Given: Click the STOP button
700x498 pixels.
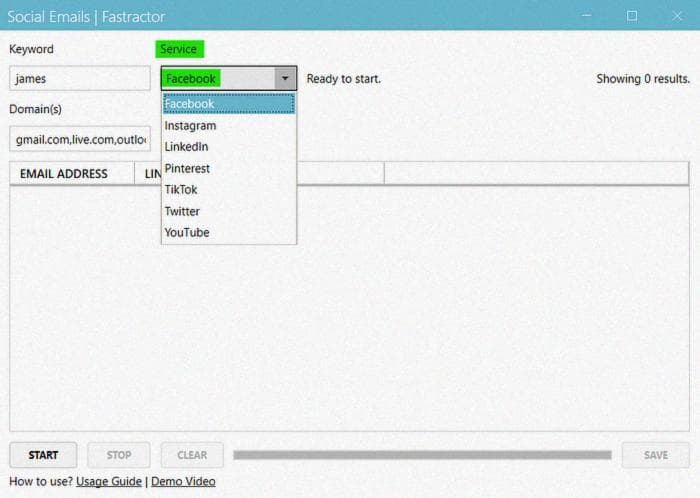Looking at the screenshot, I should click(x=119, y=455).
